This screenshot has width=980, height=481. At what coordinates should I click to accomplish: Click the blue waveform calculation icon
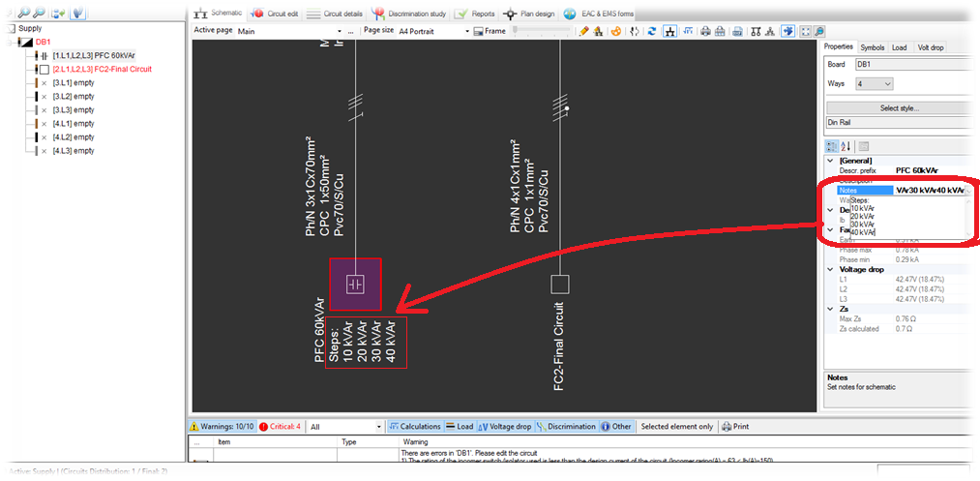pyautogui.click(x=688, y=31)
